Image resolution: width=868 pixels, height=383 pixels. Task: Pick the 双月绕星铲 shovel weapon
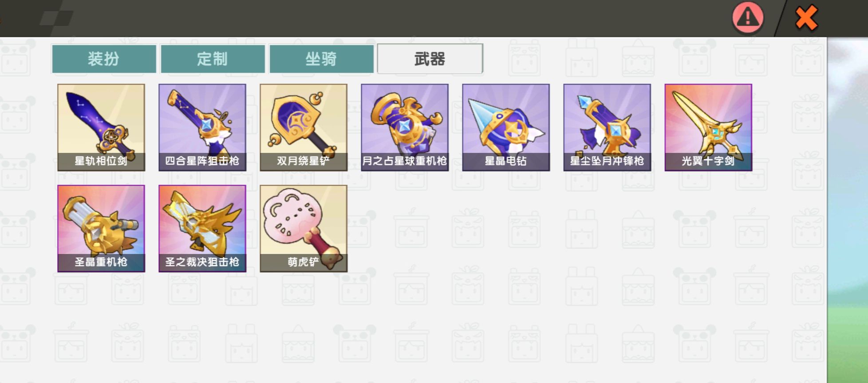pos(304,127)
